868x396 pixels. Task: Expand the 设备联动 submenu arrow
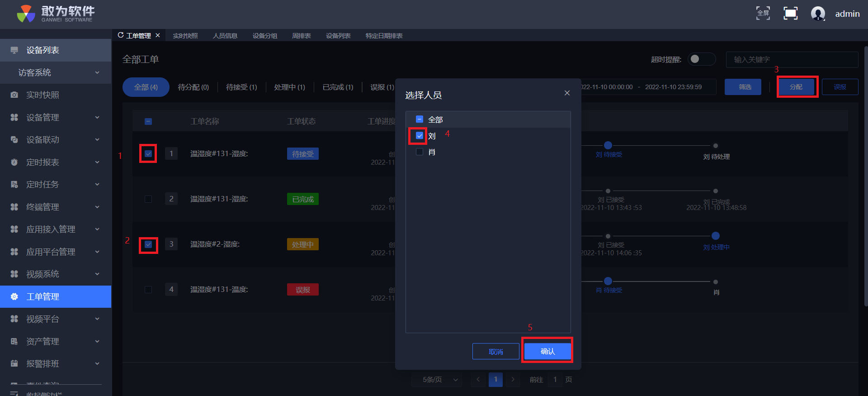97,139
